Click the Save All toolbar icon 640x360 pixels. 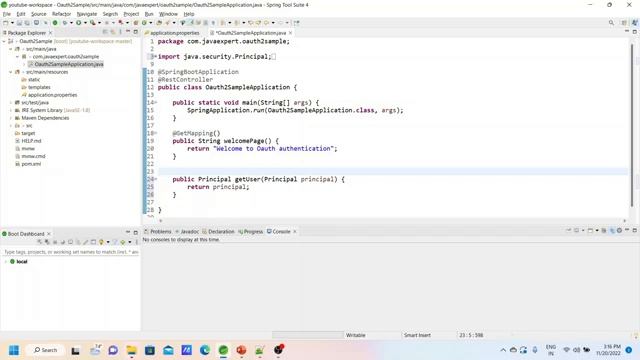(x=27, y=23)
